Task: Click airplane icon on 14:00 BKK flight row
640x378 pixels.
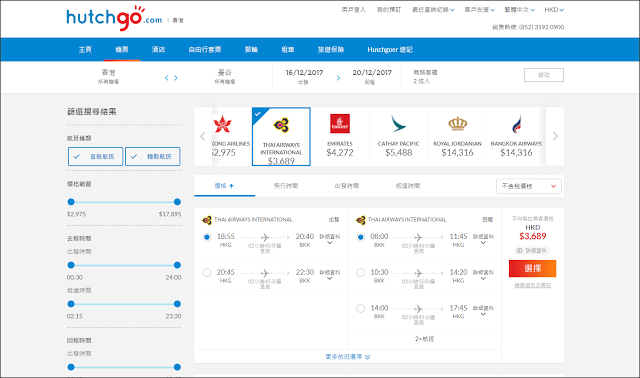Action: tap(418, 309)
